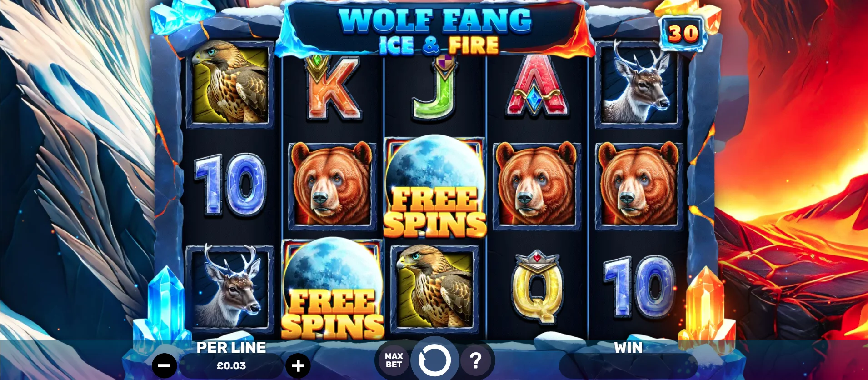Click the Free Spins moon in center reel
The image size is (868, 380).
pyautogui.click(x=435, y=186)
